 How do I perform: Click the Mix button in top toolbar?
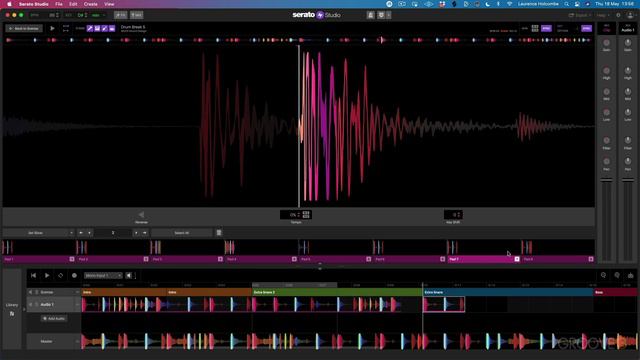[x=136, y=15]
